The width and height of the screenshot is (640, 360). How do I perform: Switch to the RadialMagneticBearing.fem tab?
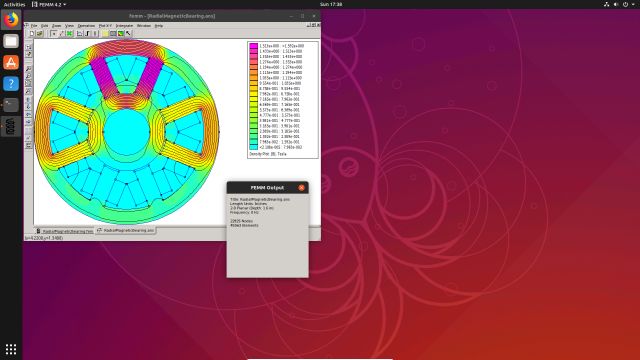(x=64, y=231)
